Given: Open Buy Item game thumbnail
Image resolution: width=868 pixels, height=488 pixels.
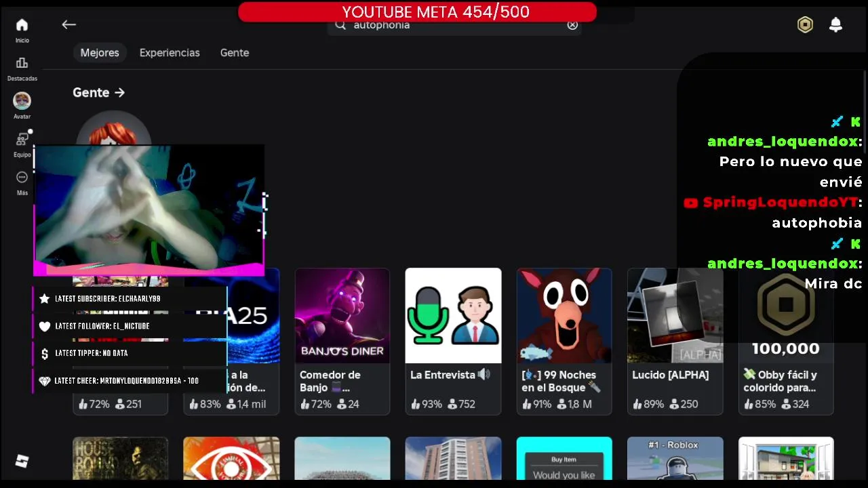Looking at the screenshot, I should click(x=564, y=459).
